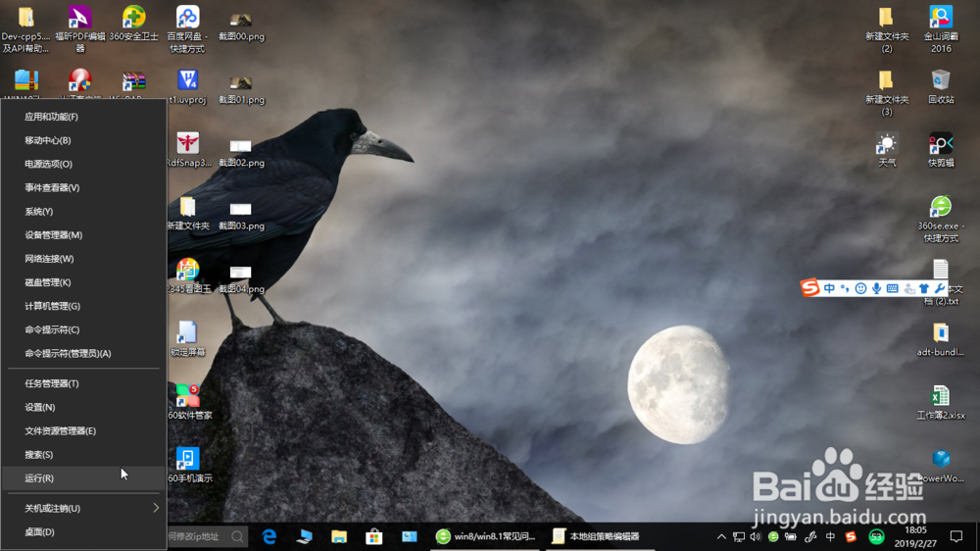Open the clock showing 18:05
980x551 pixels.
coord(915,536)
